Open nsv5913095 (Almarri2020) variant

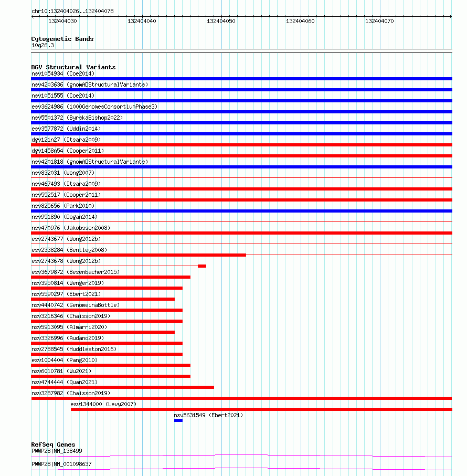pos(69,327)
